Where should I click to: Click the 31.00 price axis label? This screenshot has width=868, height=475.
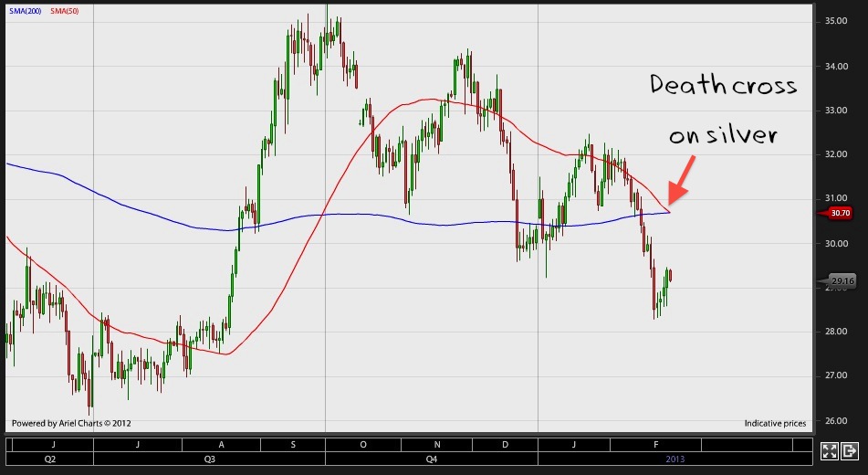tap(836, 198)
